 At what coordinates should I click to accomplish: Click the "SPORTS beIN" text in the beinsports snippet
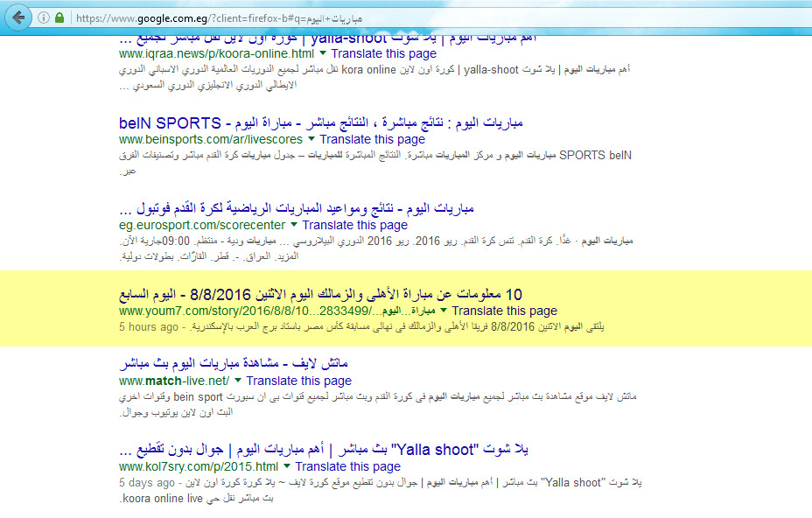coord(596,156)
